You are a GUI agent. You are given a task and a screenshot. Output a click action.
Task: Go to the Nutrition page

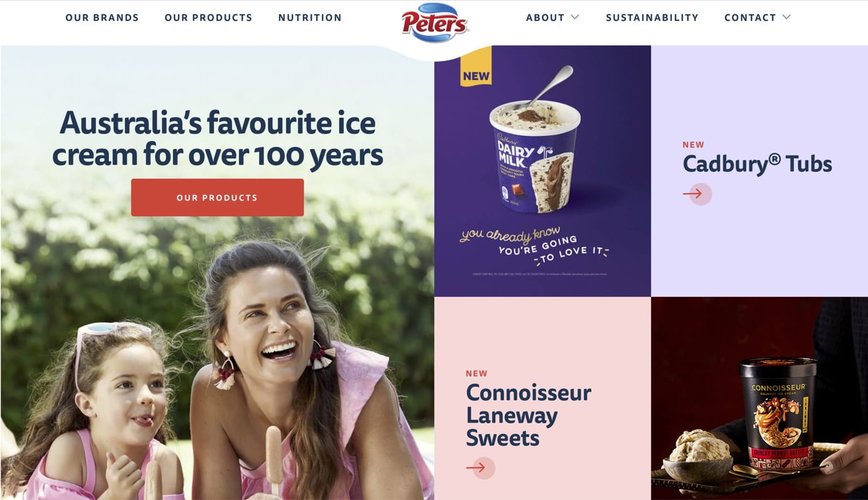point(310,18)
